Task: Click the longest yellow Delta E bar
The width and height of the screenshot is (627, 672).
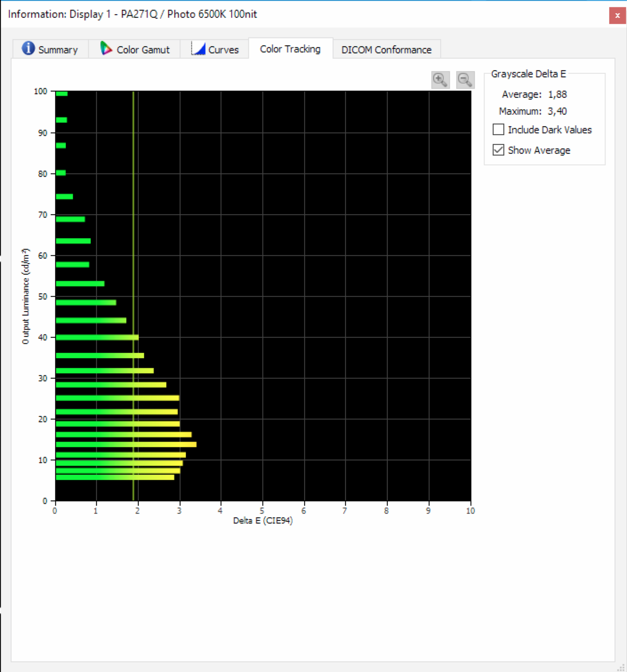Action: point(126,444)
